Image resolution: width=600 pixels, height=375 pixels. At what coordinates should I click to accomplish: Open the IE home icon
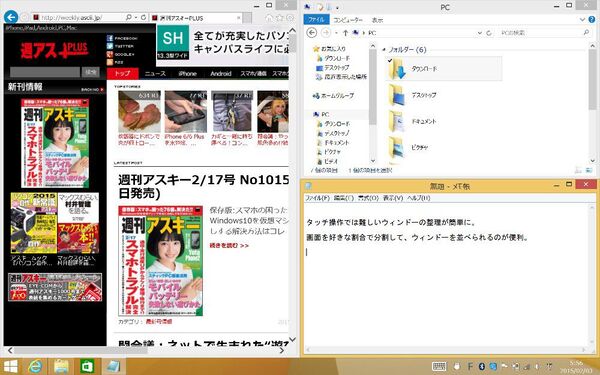point(269,18)
